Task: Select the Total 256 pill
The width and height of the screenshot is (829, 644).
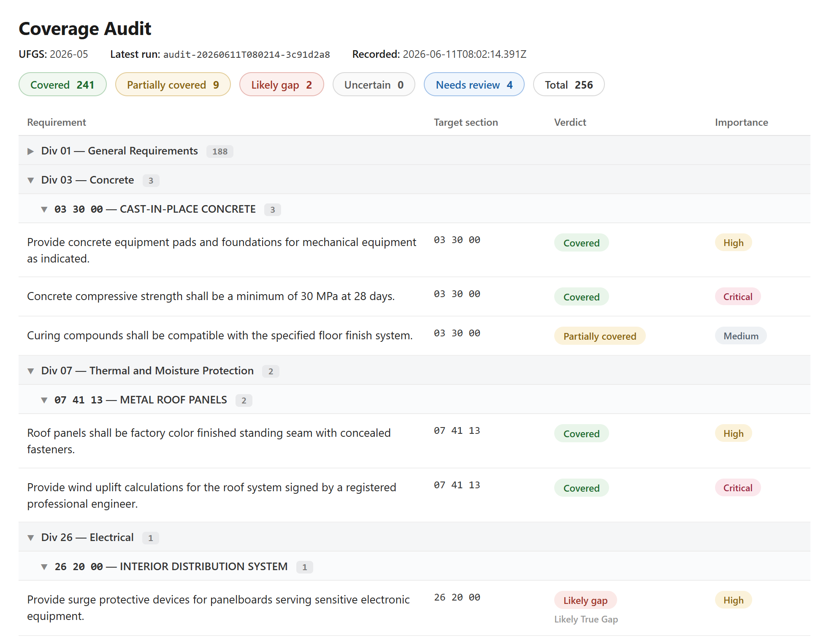Action: (x=569, y=84)
